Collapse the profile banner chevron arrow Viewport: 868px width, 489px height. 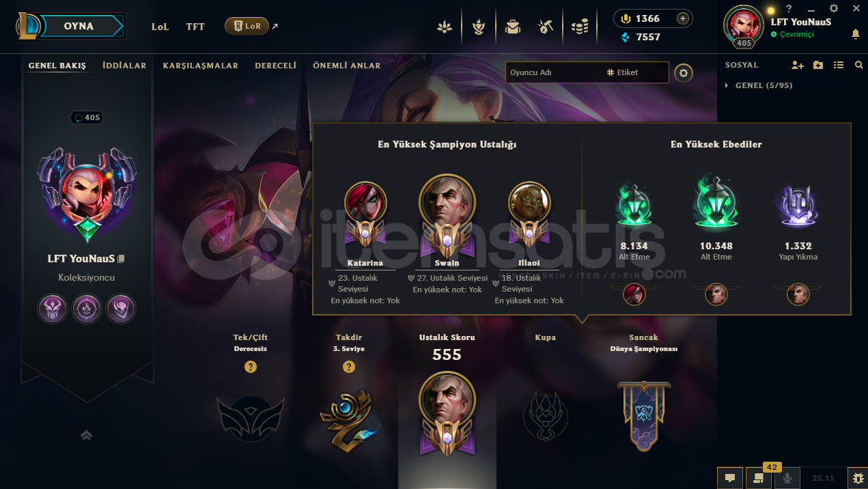[x=86, y=435]
